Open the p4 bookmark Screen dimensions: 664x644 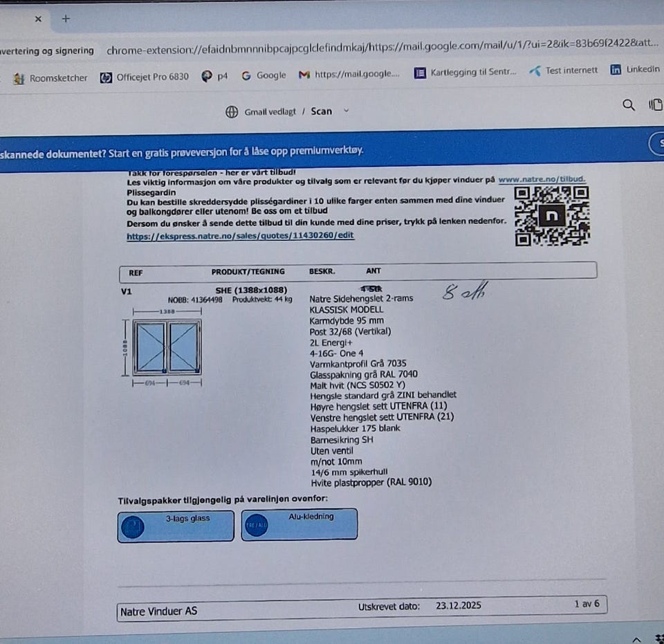[214, 76]
